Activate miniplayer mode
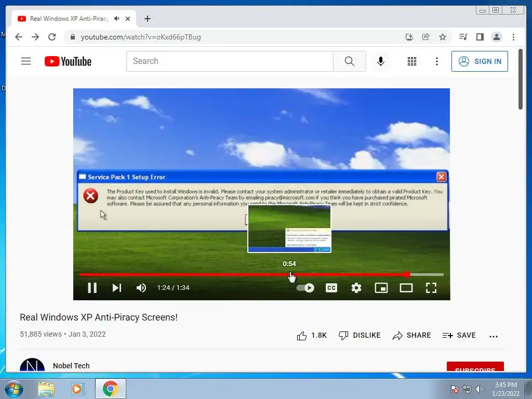Viewport: 532px width, 399px height. tap(381, 288)
